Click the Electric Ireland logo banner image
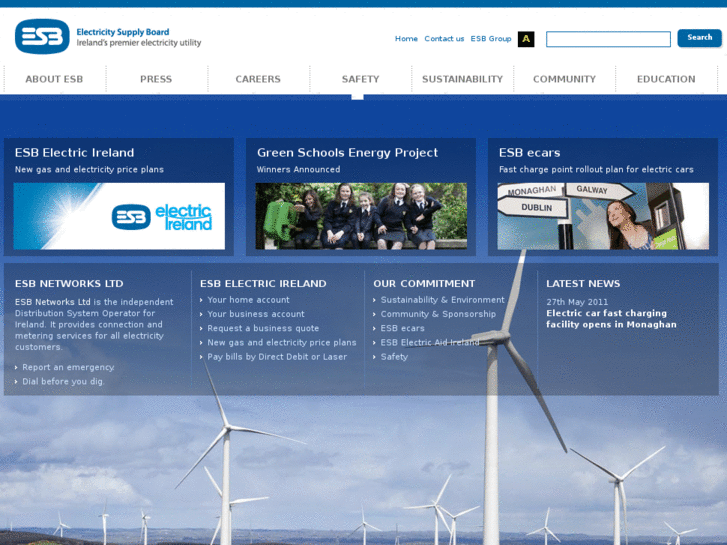Image resolution: width=727 pixels, height=545 pixels. click(119, 216)
